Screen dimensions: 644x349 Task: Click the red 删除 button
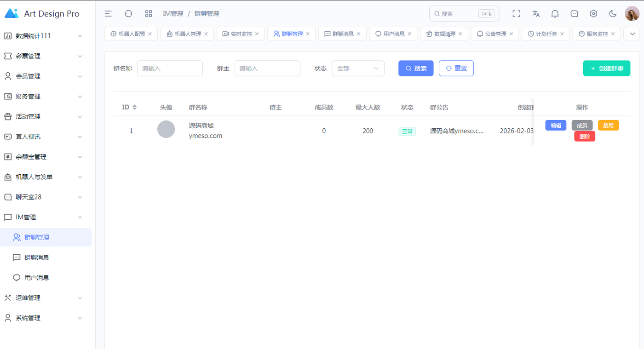point(584,136)
